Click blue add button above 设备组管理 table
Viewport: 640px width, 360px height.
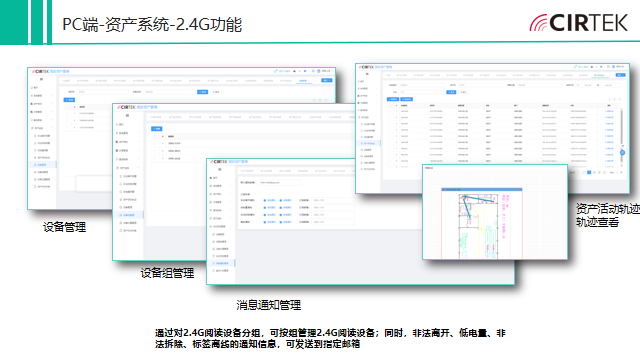157,129
